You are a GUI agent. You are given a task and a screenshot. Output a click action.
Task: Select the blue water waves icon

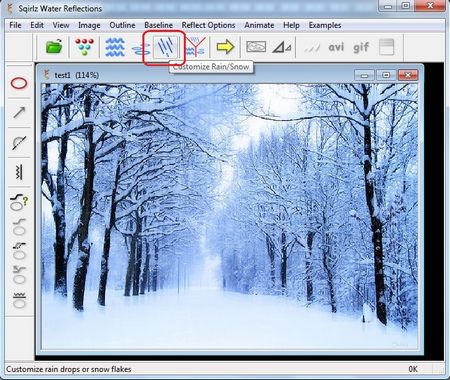(115, 47)
